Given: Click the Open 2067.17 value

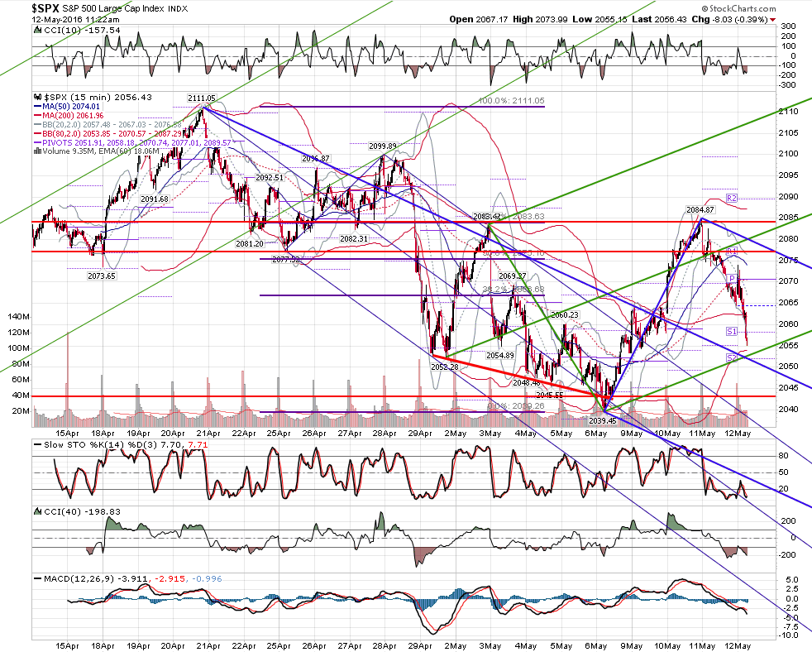Looking at the screenshot, I should [479, 19].
